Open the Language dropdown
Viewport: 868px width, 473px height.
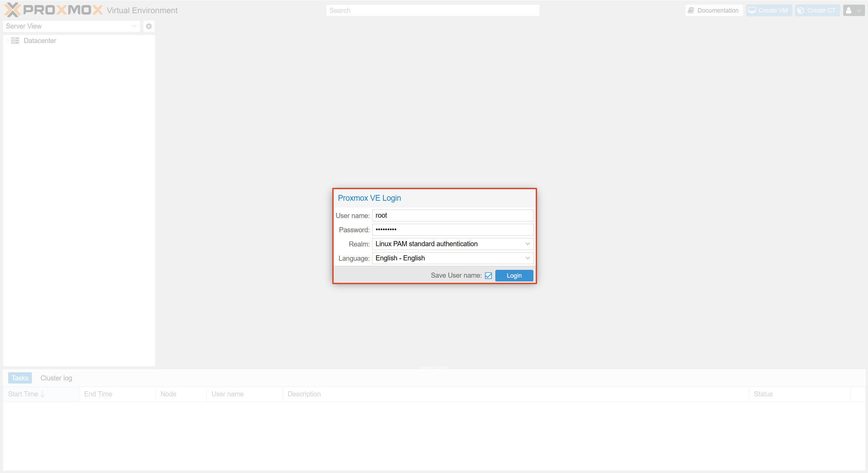[x=528, y=258]
